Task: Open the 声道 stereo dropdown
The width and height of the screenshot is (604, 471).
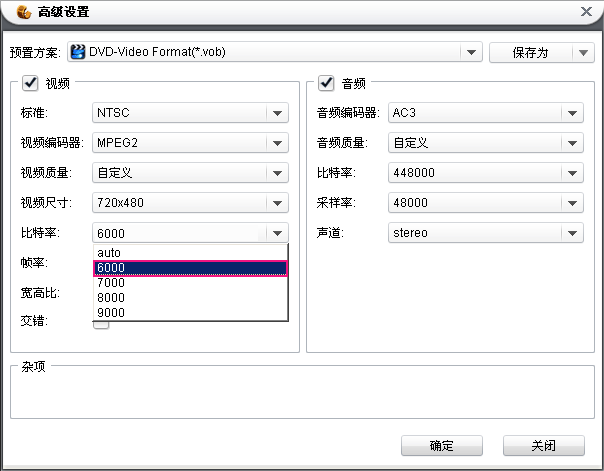Action: pyautogui.click(x=571, y=233)
